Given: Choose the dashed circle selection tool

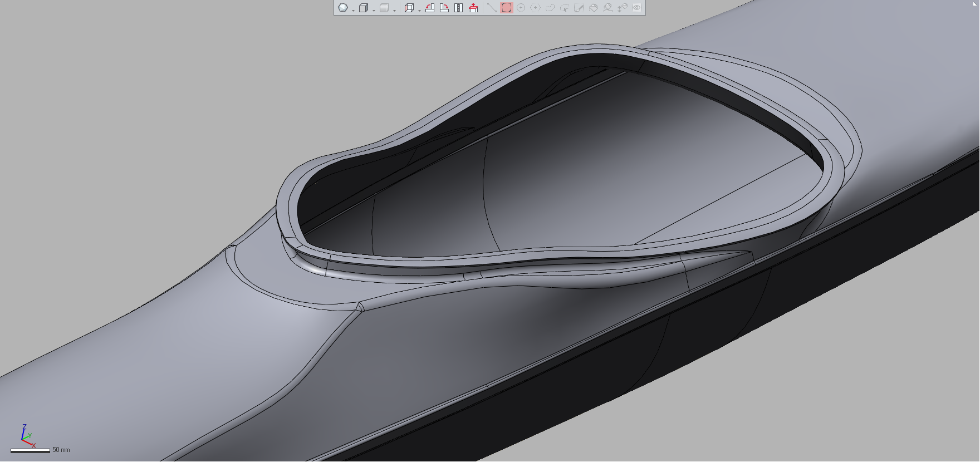Looking at the screenshot, I should (x=521, y=8).
